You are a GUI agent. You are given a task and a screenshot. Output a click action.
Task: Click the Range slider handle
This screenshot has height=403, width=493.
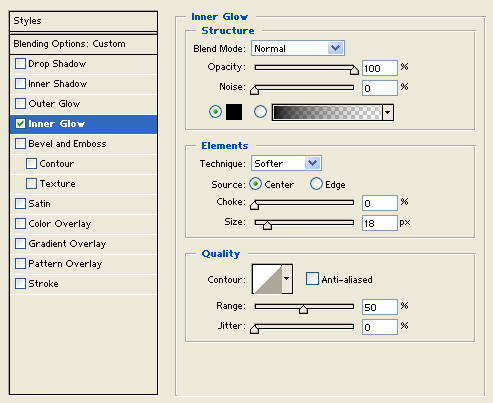click(303, 309)
